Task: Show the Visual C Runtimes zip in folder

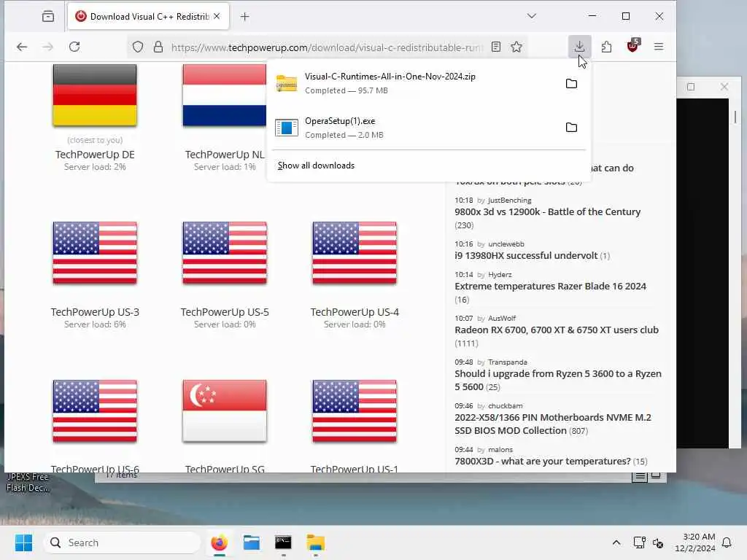Action: (571, 84)
